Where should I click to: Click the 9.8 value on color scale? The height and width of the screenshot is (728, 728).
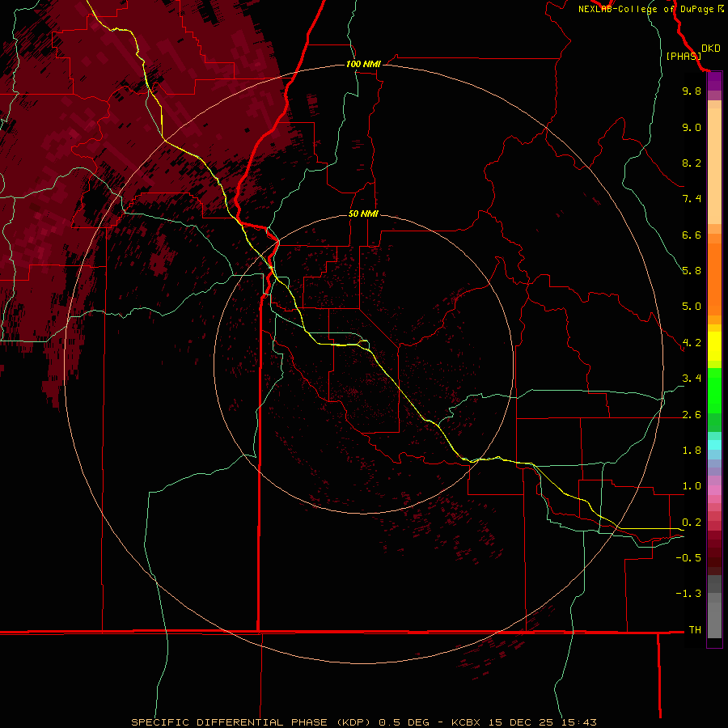(692, 91)
